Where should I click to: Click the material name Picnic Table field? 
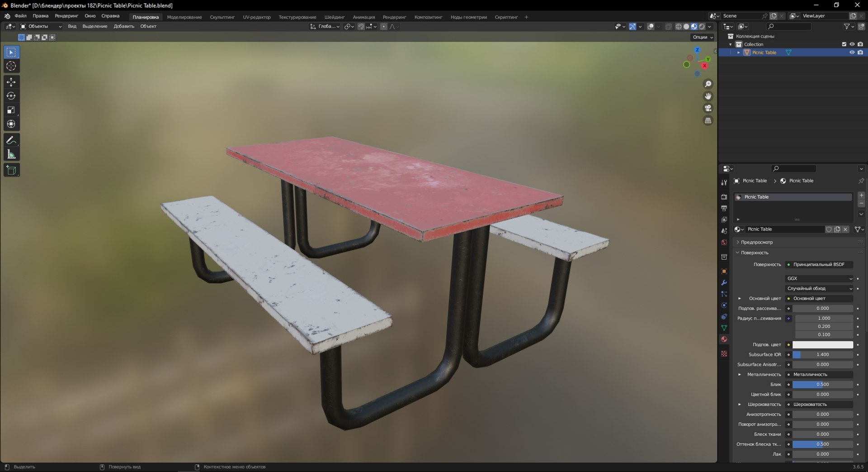(785, 229)
